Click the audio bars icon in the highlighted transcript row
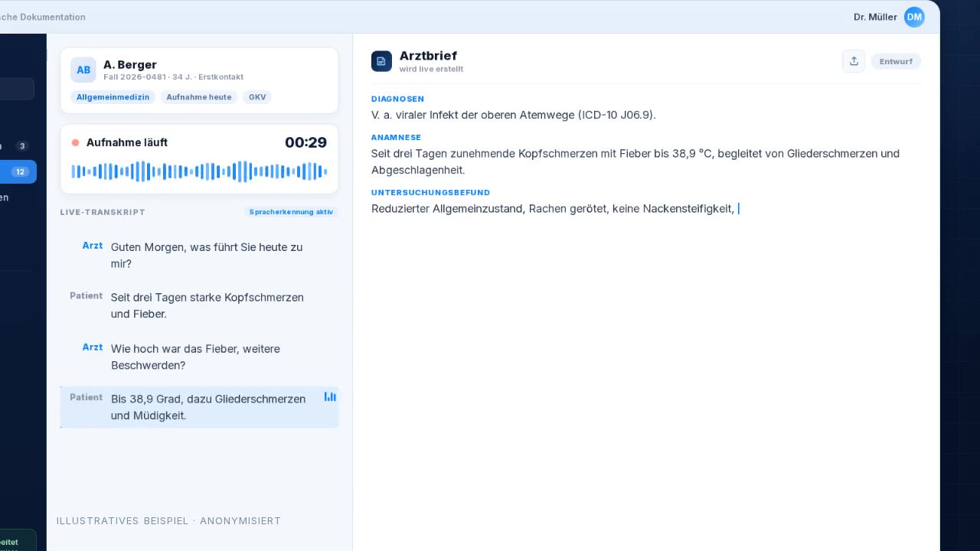Image resolution: width=980 pixels, height=551 pixels. click(x=330, y=396)
